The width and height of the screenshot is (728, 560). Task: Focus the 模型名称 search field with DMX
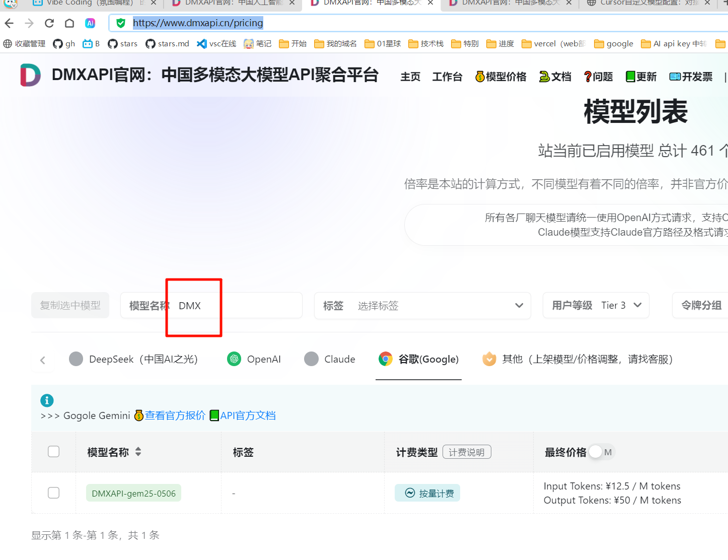(211, 305)
